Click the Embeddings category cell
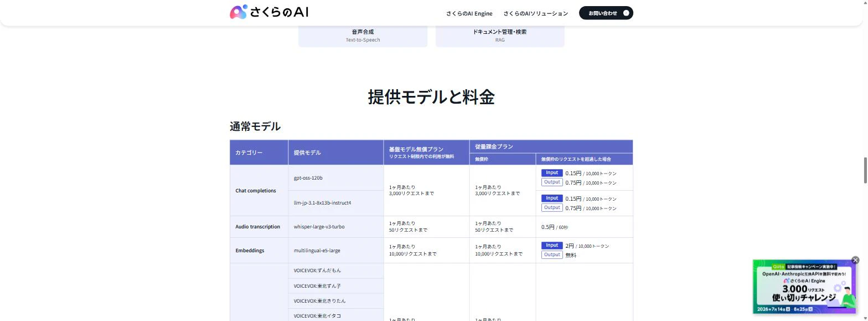 coord(259,251)
